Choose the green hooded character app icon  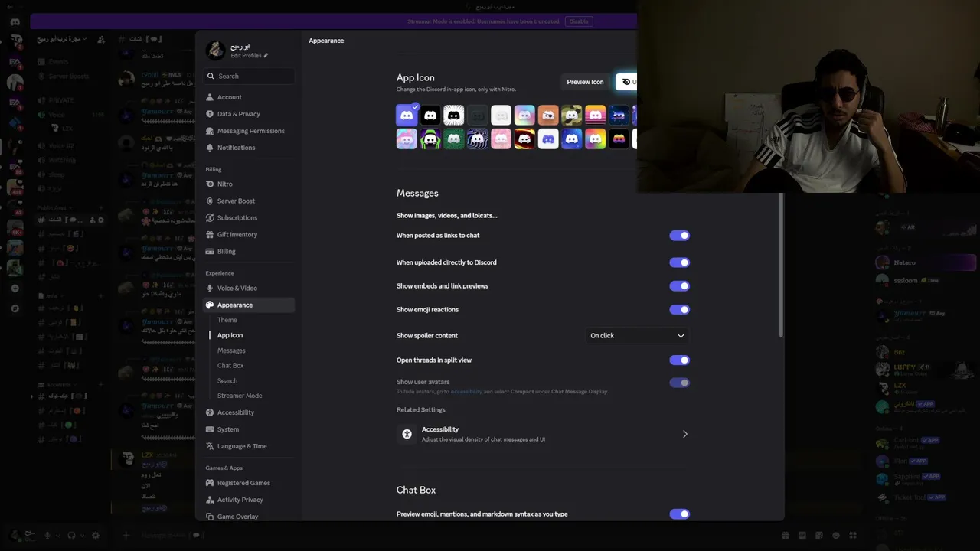430,139
